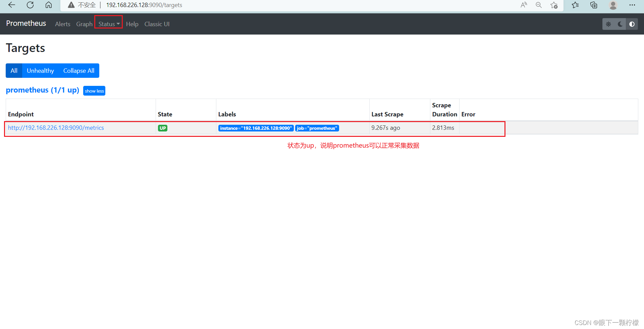644x329 pixels.
Task: Show All targets filter
Action: pyautogui.click(x=14, y=71)
